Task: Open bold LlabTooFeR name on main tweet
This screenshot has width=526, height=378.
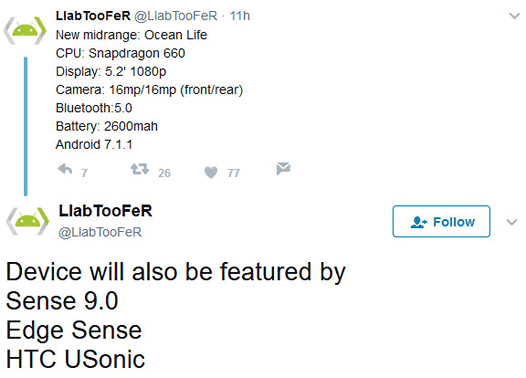Action: (x=105, y=211)
